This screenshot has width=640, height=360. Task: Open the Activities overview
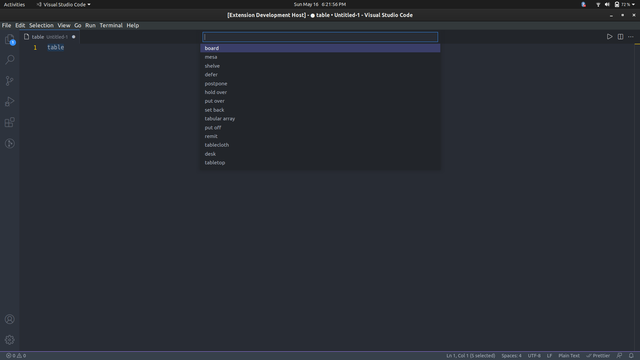point(14,4)
